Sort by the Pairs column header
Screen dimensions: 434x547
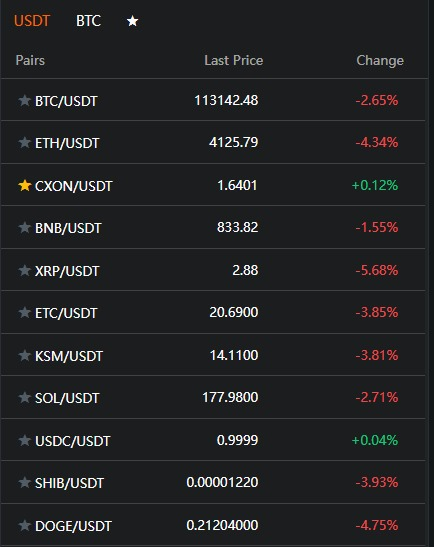point(30,60)
